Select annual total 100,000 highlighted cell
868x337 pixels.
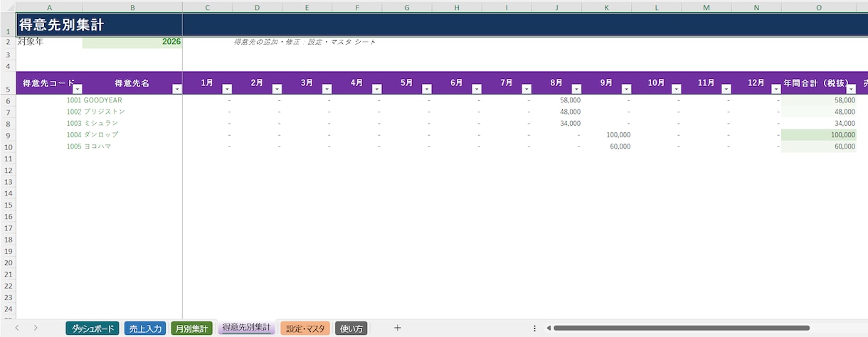click(819, 134)
